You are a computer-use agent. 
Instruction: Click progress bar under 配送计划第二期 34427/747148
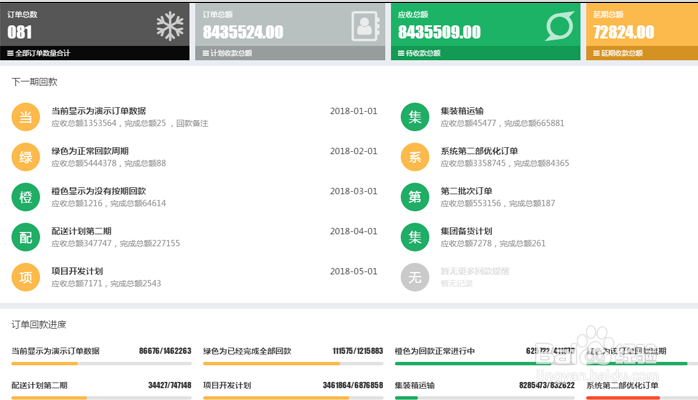101,398
